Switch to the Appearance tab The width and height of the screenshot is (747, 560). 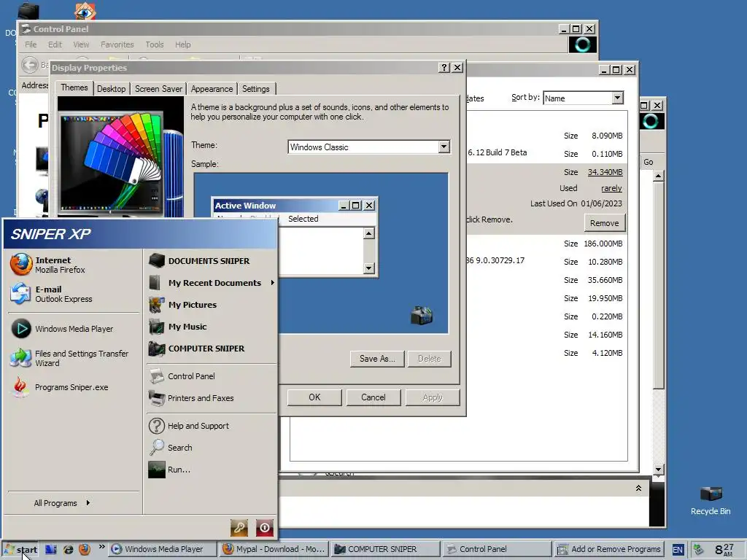coord(212,88)
